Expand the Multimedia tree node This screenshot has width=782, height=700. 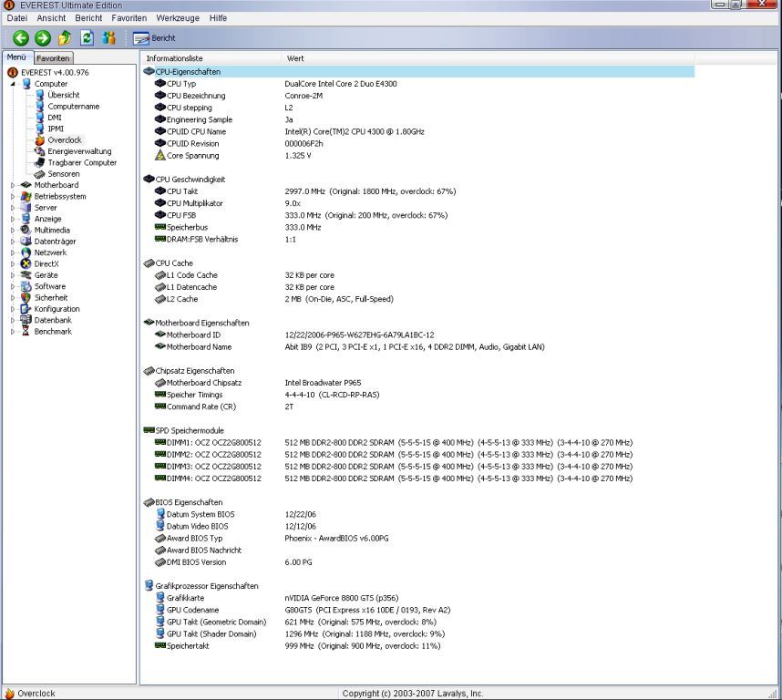[13, 231]
